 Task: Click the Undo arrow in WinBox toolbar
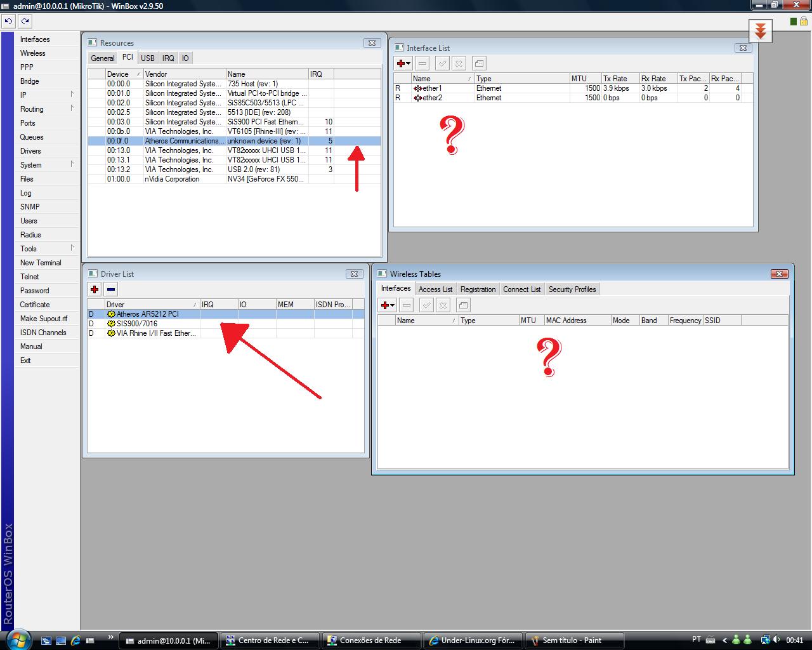tap(8, 21)
